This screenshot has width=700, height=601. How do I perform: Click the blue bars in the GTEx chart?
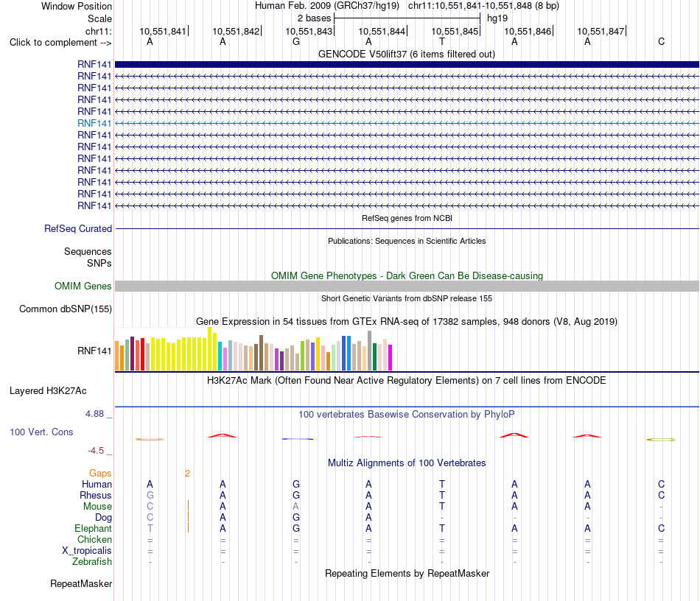[x=346, y=354]
